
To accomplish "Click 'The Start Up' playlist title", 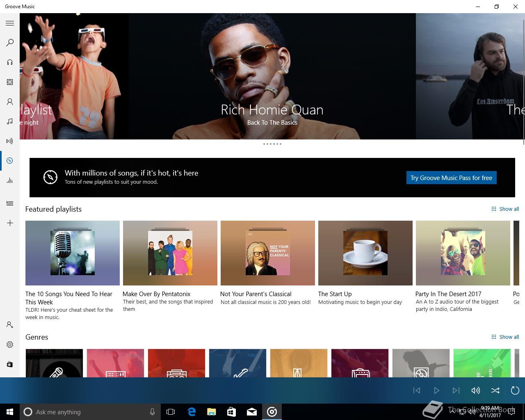I will pyautogui.click(x=335, y=294).
